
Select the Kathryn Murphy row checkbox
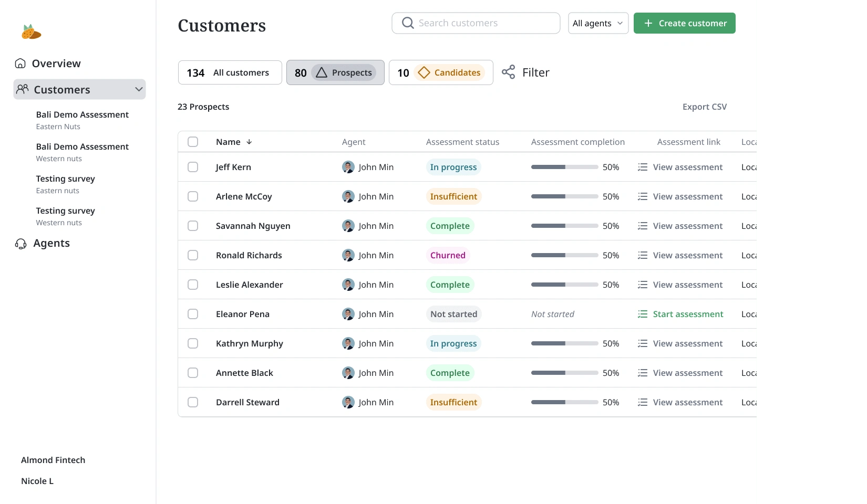click(193, 343)
